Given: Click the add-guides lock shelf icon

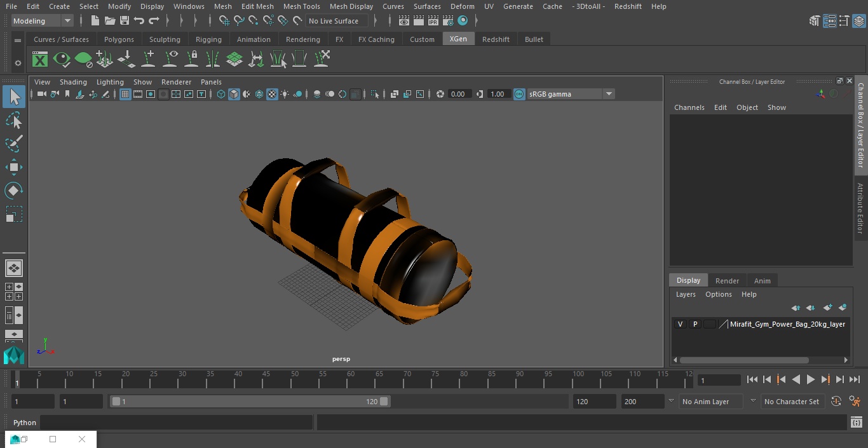Looking at the screenshot, I should tap(191, 60).
